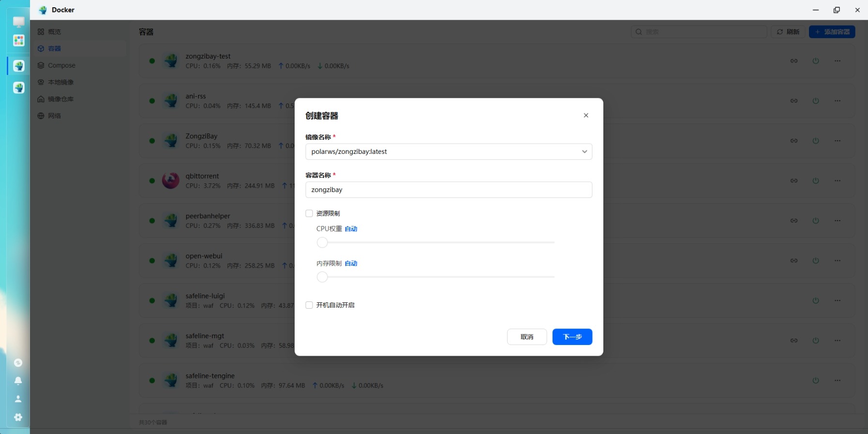The height and width of the screenshot is (434, 868).
Task: Open link for peerbanhelper container
Action: point(794,221)
